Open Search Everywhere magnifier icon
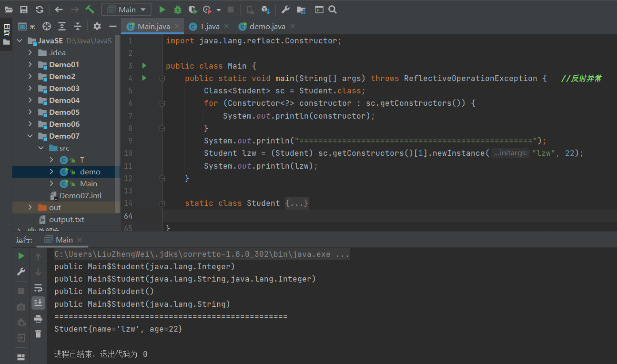This screenshot has height=364, width=617. [x=333, y=10]
